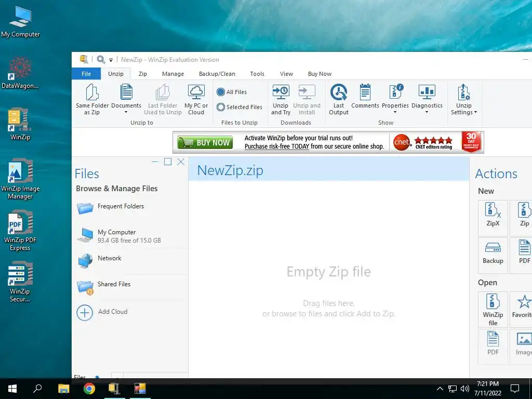532x399 pixels.
Task: Show Last Output
Action: point(339,99)
